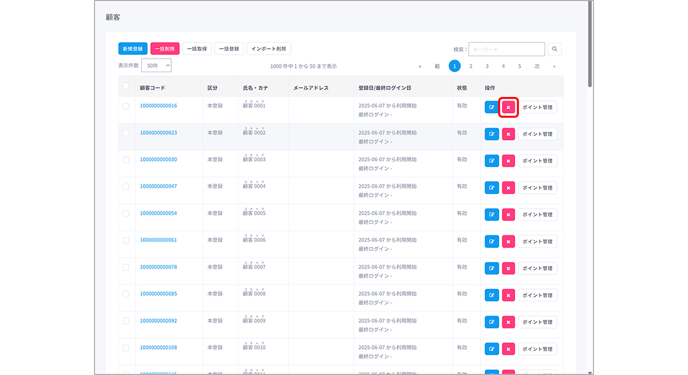
Task: Click the pink X icon in row 1000000000061
Action: coord(508,241)
